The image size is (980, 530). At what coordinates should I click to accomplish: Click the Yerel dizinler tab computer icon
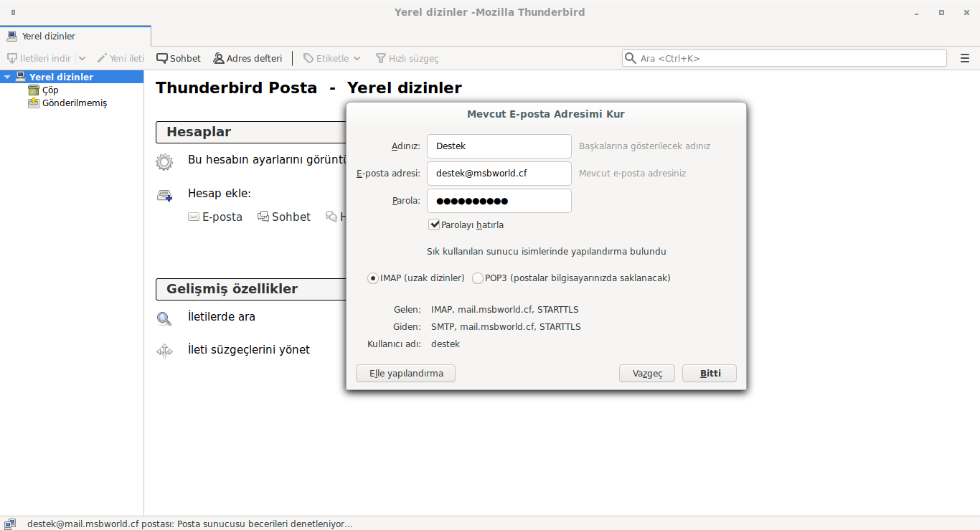(12, 36)
